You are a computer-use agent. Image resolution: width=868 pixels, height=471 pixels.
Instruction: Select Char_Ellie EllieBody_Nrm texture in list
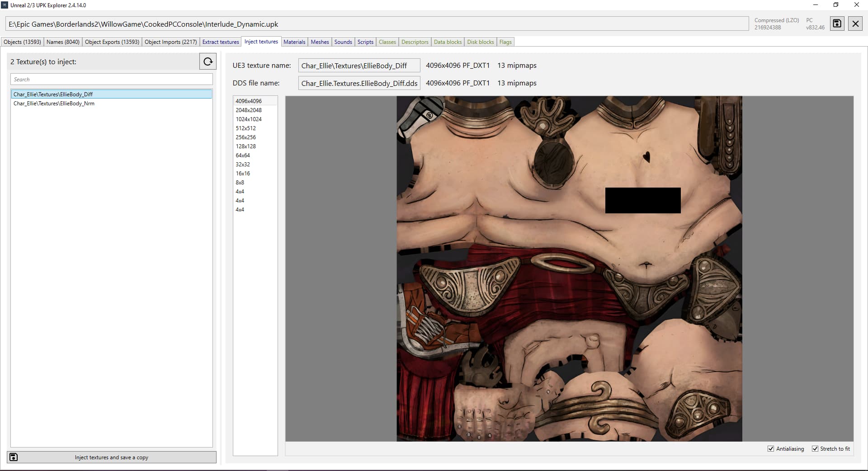coord(54,104)
